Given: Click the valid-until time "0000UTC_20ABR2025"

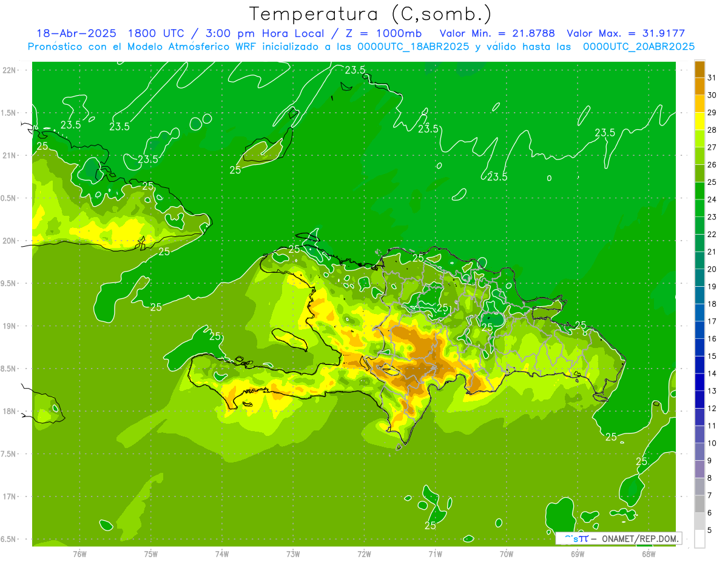Looking at the screenshot, I should pyautogui.click(x=639, y=47).
